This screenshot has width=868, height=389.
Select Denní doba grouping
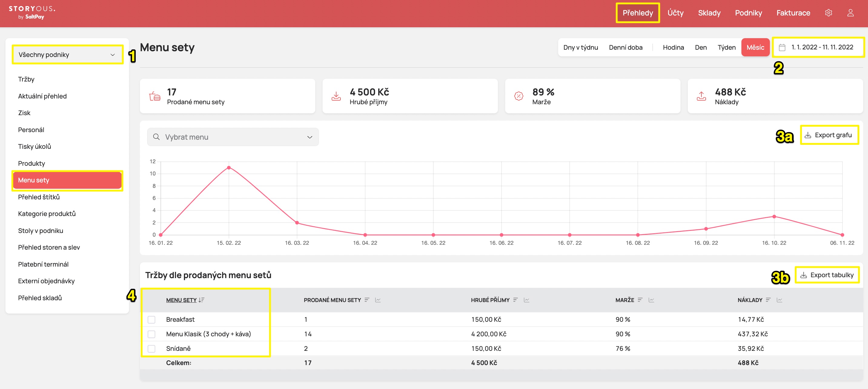pyautogui.click(x=625, y=48)
